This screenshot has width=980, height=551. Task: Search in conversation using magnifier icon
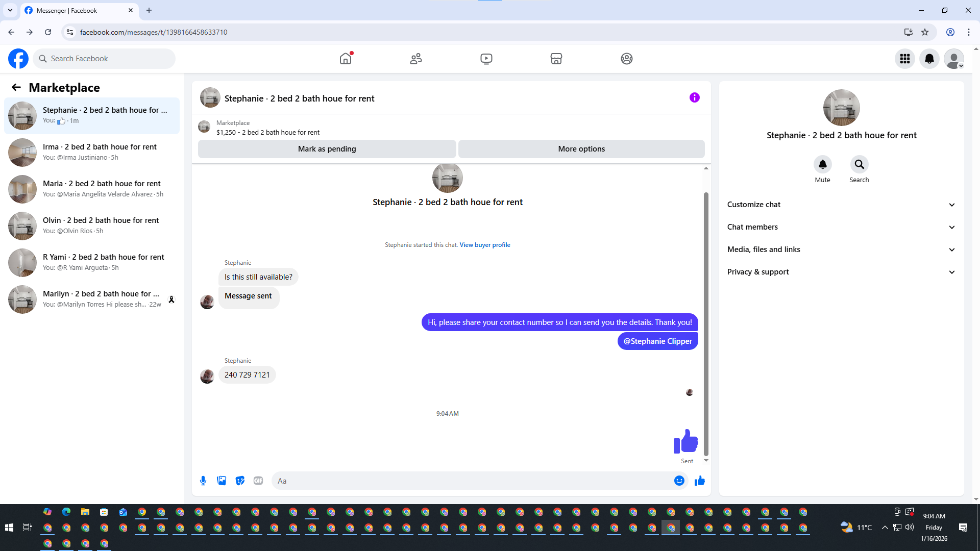[x=859, y=165]
